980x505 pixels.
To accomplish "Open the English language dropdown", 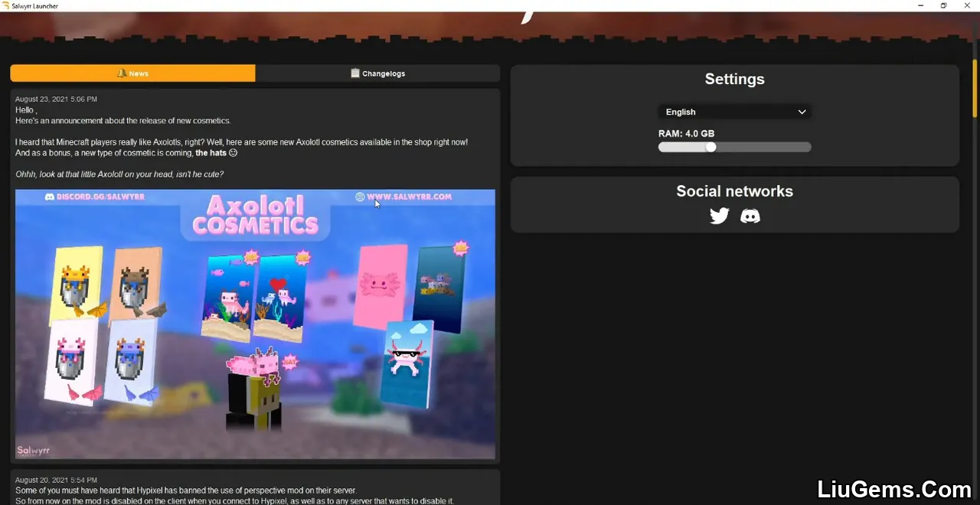I will pyautogui.click(x=734, y=112).
